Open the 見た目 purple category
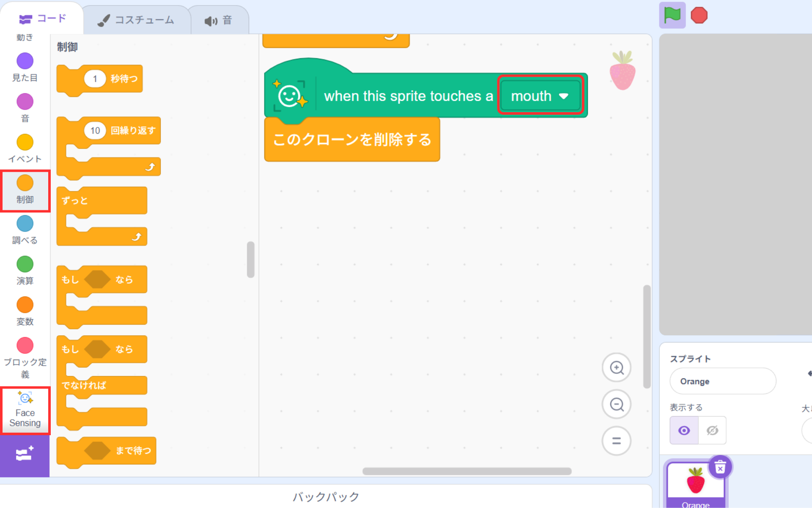The height and width of the screenshot is (508, 812). point(25,66)
